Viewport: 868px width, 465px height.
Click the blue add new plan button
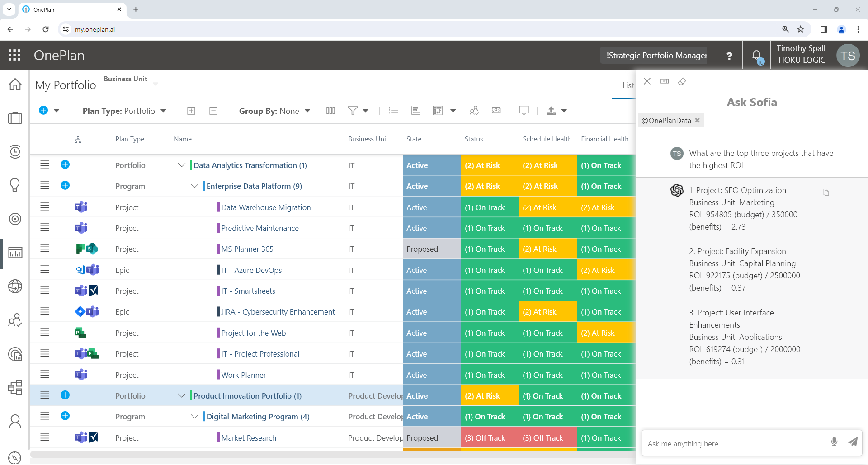point(43,110)
